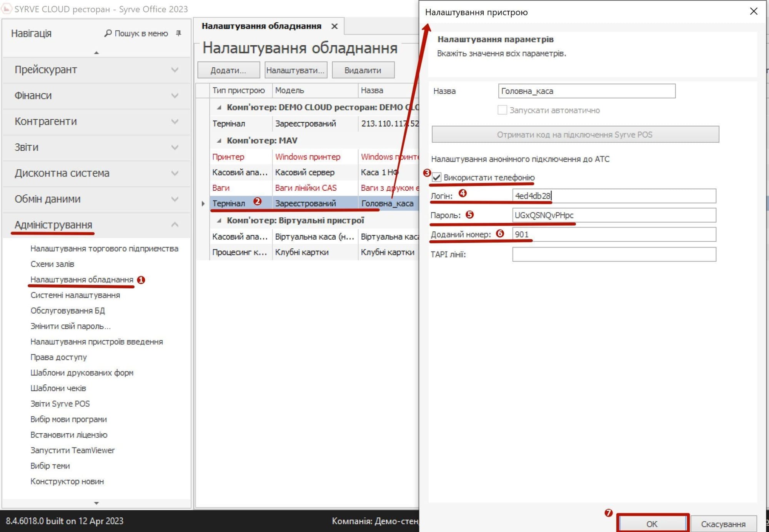Collapse the Комп'ютер: Віртуальні пристрої group
The height and width of the screenshot is (532, 769).
coord(219,221)
